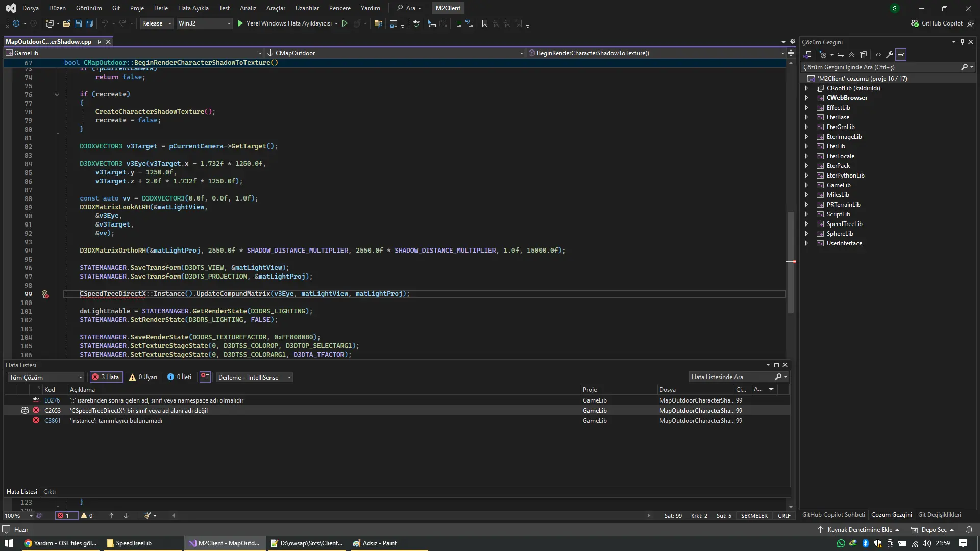This screenshot has height=551, width=980.
Task: Click the bookmark toggle icon in toolbar
Action: tap(484, 23)
